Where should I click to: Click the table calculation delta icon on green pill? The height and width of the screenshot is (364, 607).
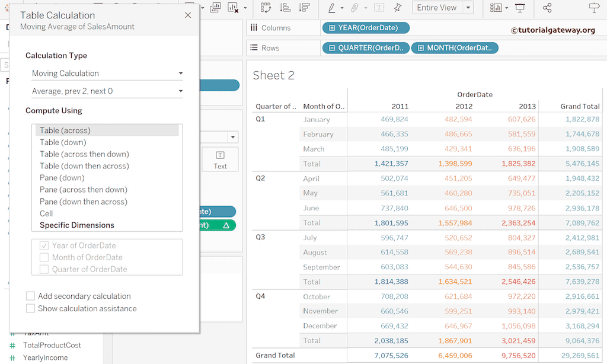coord(226,225)
